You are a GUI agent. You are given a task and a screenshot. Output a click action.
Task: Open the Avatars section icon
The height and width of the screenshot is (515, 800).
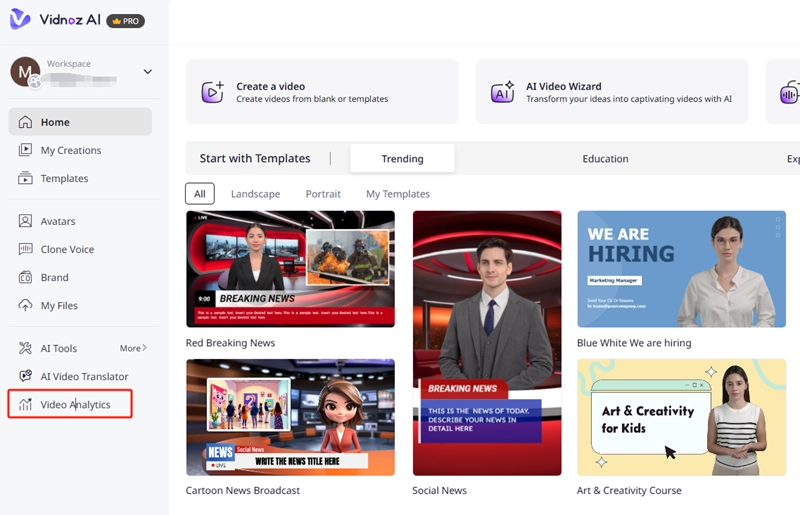point(25,221)
